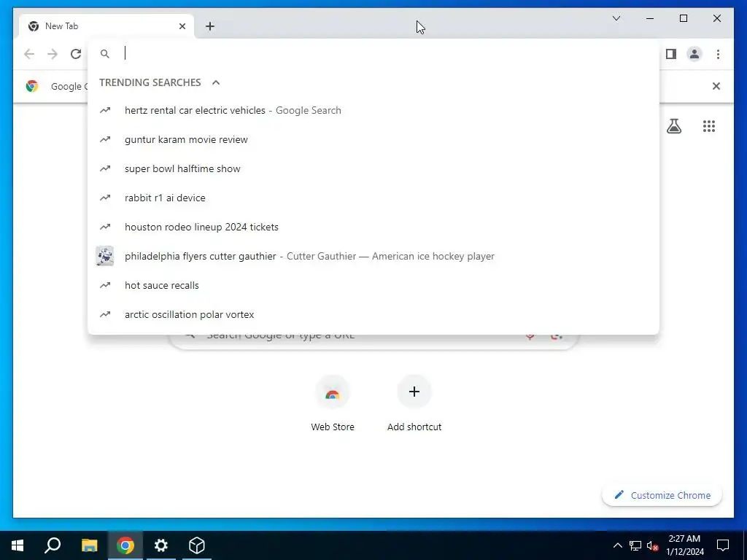Select the New Tab tab
The image size is (747, 560).
(107, 26)
